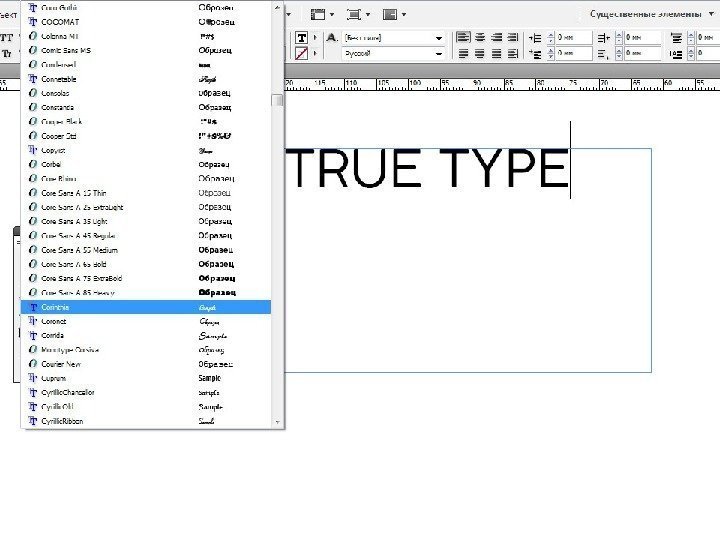
Task: Pick the COCOMAT font from the list
Action: pyautogui.click(x=146, y=22)
